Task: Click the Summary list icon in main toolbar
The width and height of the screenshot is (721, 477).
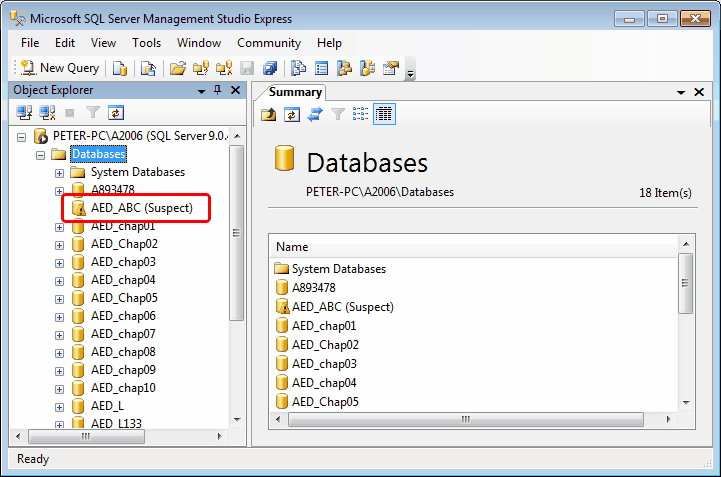Action: pos(321,69)
